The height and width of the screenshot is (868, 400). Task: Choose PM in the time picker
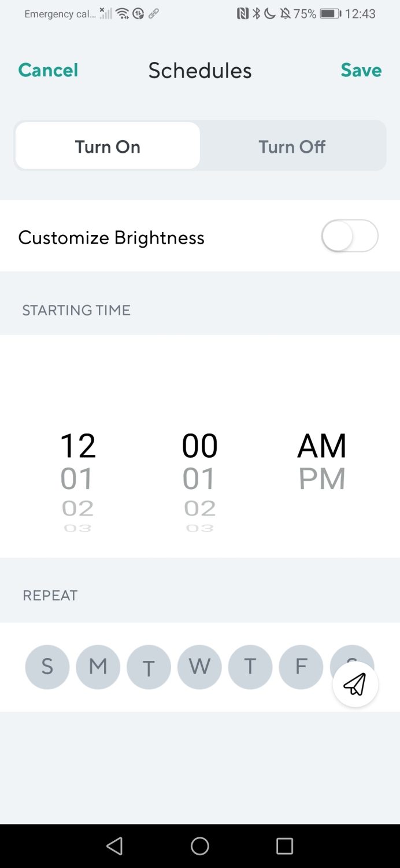[322, 479]
